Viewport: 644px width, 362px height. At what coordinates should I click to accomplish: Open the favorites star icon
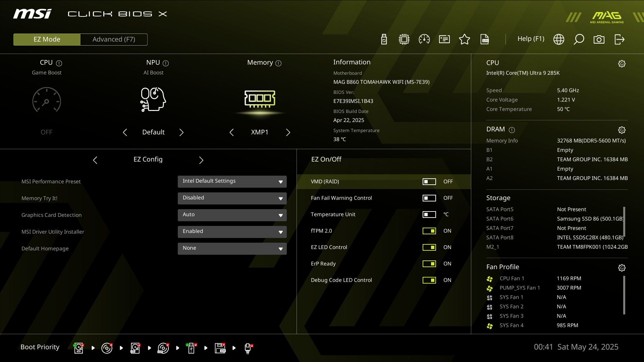click(x=464, y=40)
